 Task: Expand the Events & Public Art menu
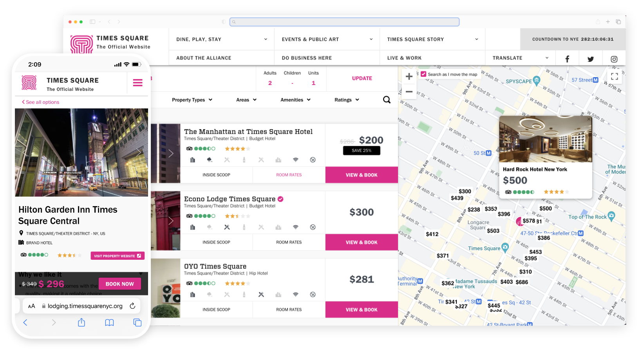(x=327, y=39)
